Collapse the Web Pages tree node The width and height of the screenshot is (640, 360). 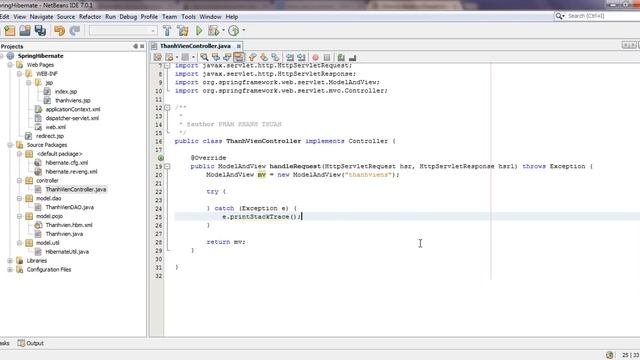(10, 65)
